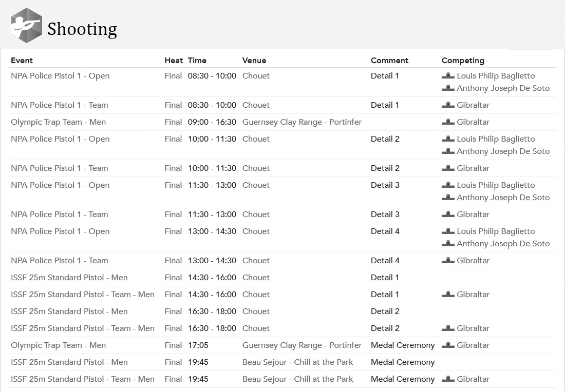Click Chouet venue in 14:30 Standard Pistol Men row

(256, 277)
